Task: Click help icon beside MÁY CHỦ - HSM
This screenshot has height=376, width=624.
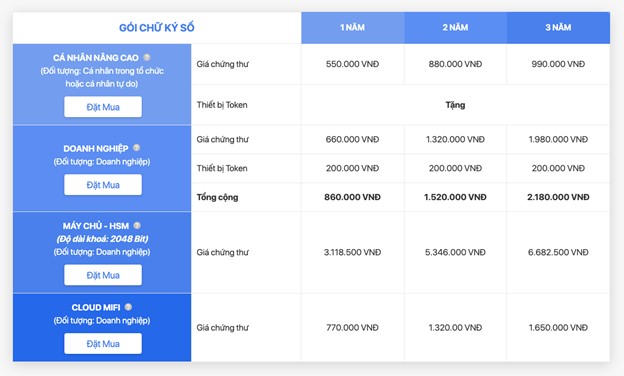Action: 137,226
